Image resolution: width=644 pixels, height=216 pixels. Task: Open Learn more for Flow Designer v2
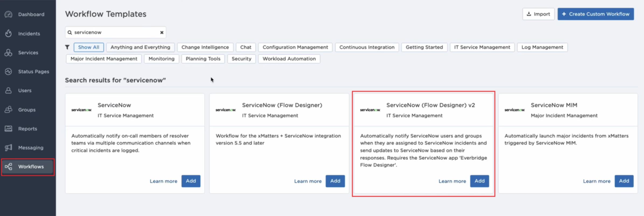pyautogui.click(x=452, y=181)
